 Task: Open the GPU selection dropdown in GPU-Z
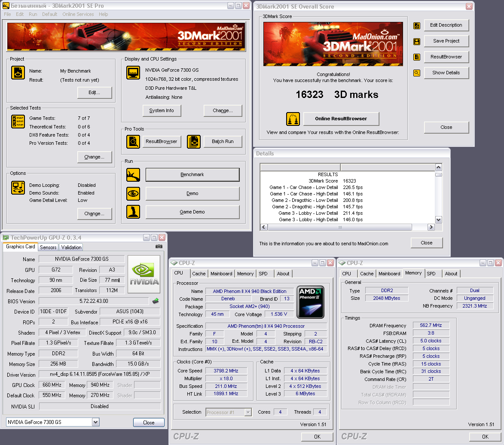95,422
